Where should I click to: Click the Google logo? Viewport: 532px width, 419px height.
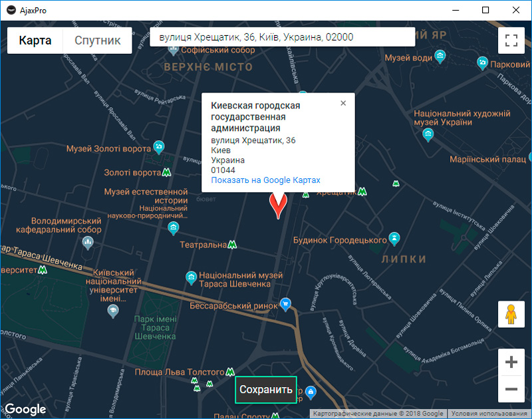point(25,409)
